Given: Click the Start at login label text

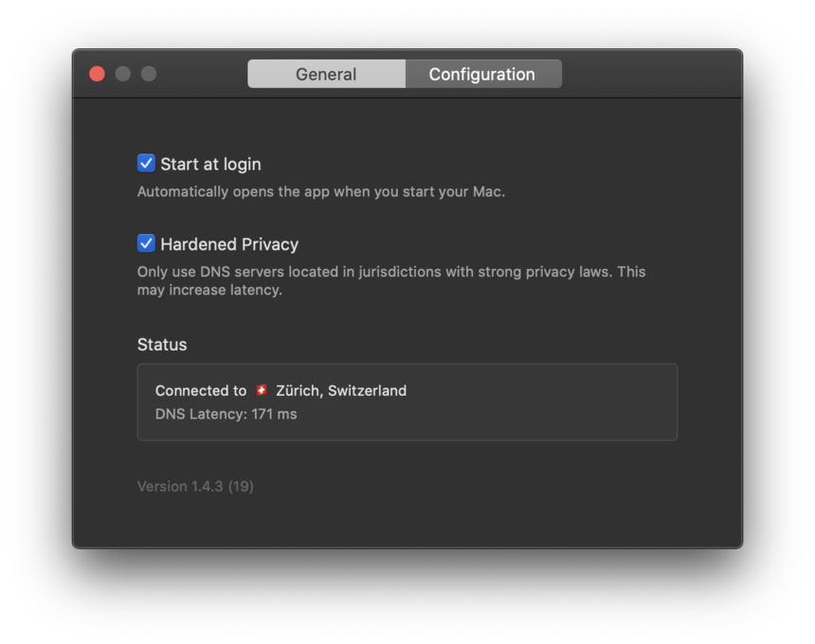Looking at the screenshot, I should click(210, 163).
